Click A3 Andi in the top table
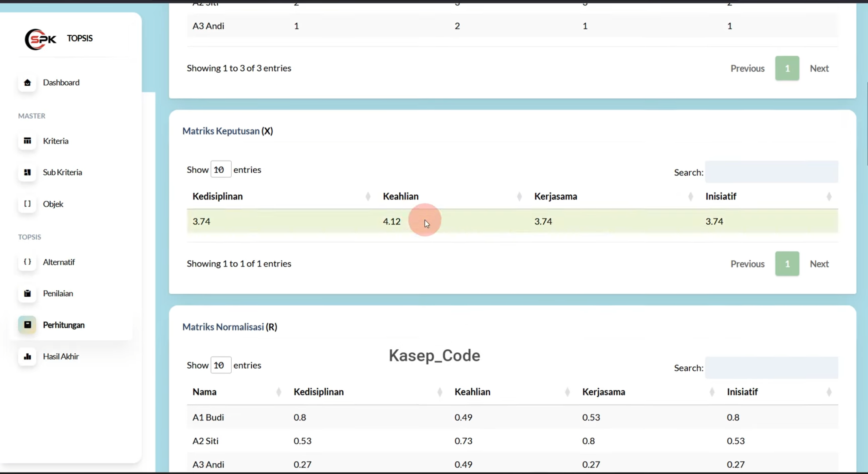This screenshot has width=868, height=474. [208, 26]
